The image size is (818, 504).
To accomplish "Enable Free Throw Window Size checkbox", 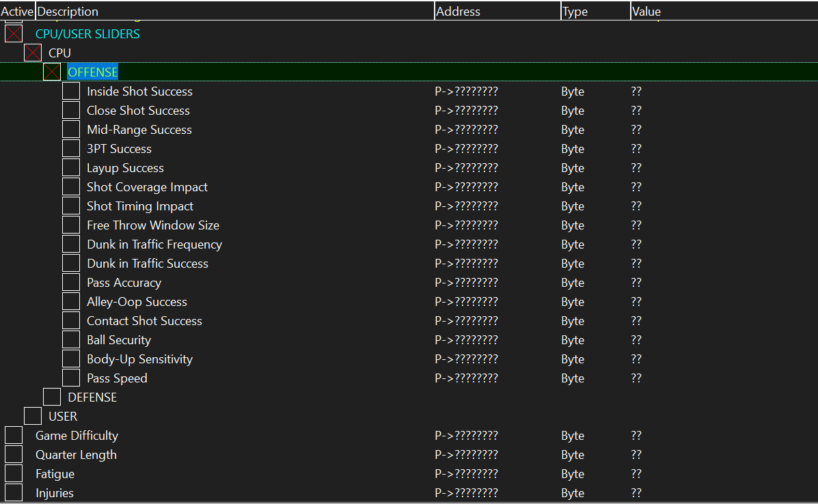I will click(71, 225).
